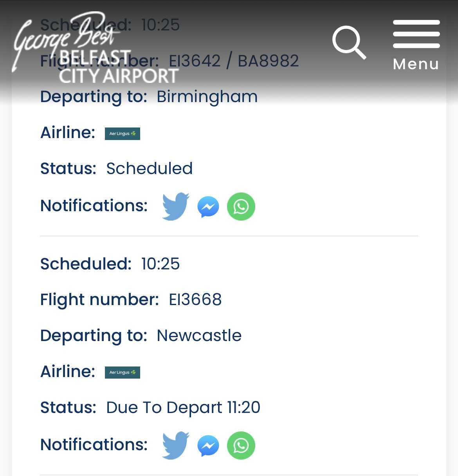Share Newcastle flight via Twitter icon

(176, 445)
